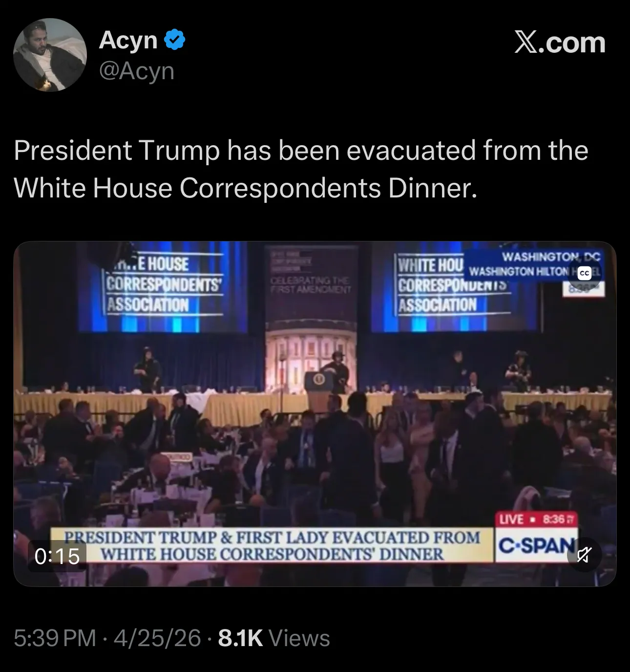Click the chyron headline banner in video

pos(272,545)
